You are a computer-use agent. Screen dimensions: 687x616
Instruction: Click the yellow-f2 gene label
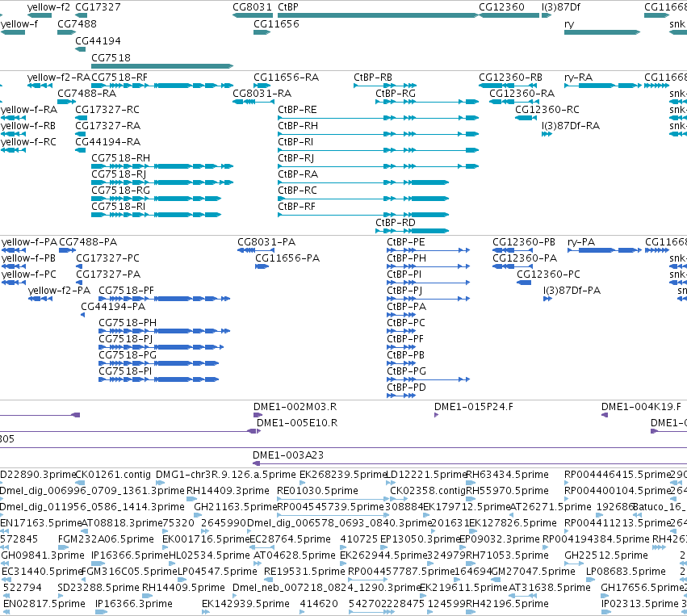pos(48,7)
